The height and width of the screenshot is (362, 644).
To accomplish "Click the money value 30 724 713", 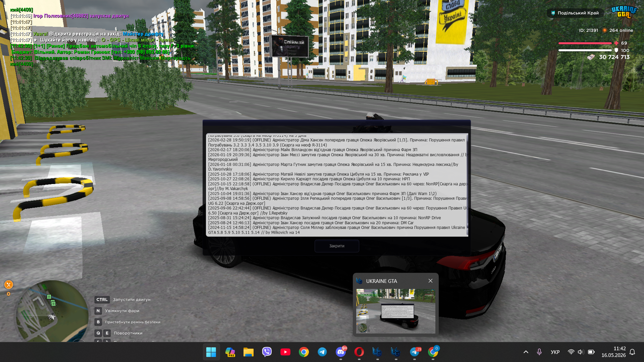I will (x=614, y=57).
